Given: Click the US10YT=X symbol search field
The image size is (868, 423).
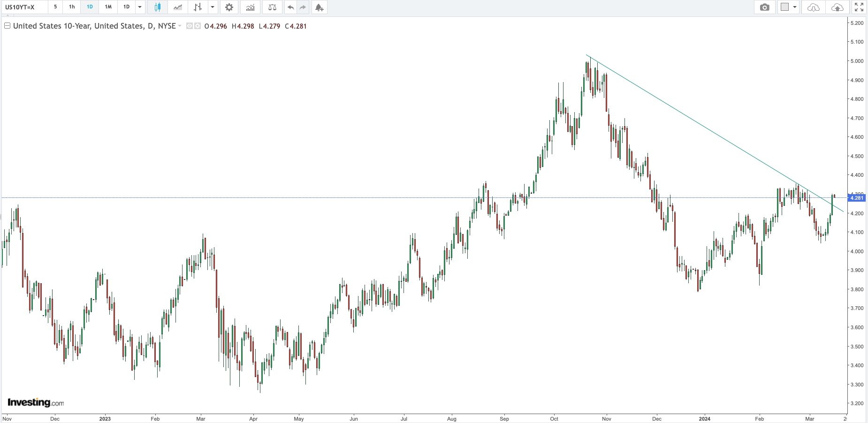Looking at the screenshot, I should click(24, 7).
